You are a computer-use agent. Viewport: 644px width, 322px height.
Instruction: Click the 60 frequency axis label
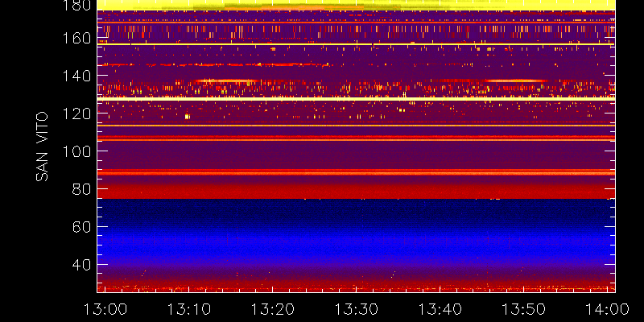click(81, 227)
